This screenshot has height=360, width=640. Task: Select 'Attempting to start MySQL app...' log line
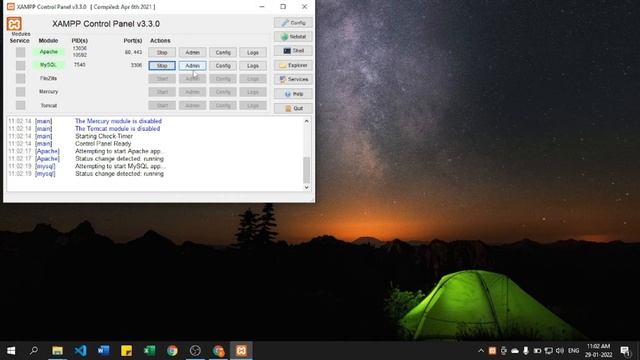click(x=120, y=166)
